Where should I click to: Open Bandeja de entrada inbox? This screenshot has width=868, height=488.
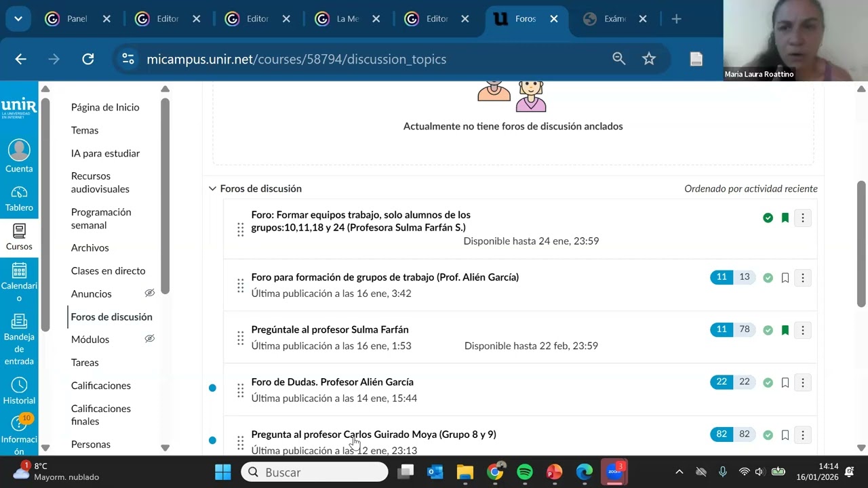point(19,340)
